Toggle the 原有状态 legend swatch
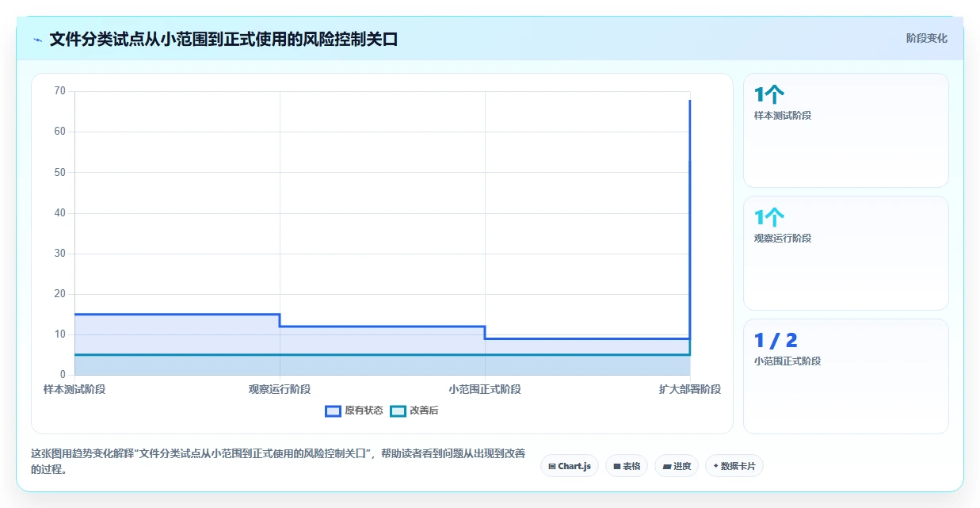The width and height of the screenshot is (980, 508). (333, 411)
